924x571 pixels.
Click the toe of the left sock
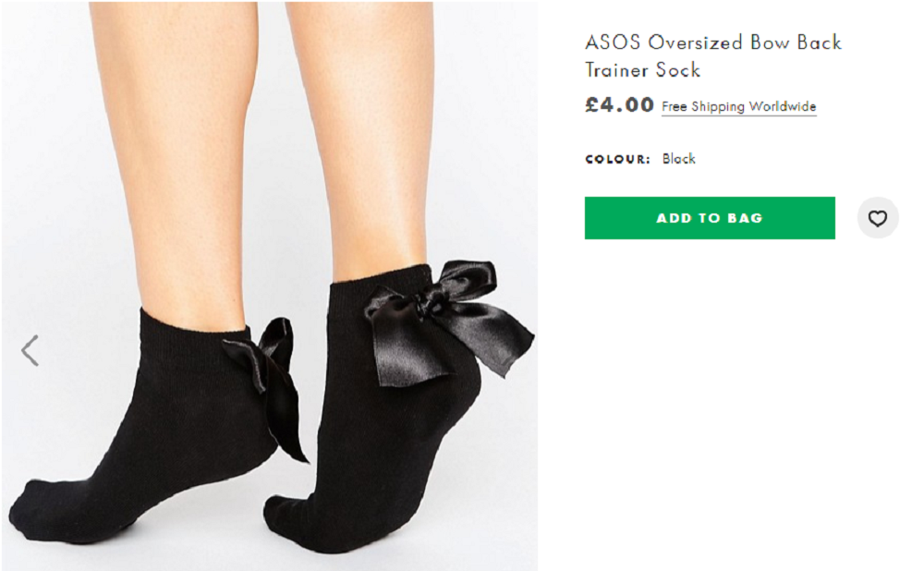(x=37, y=508)
